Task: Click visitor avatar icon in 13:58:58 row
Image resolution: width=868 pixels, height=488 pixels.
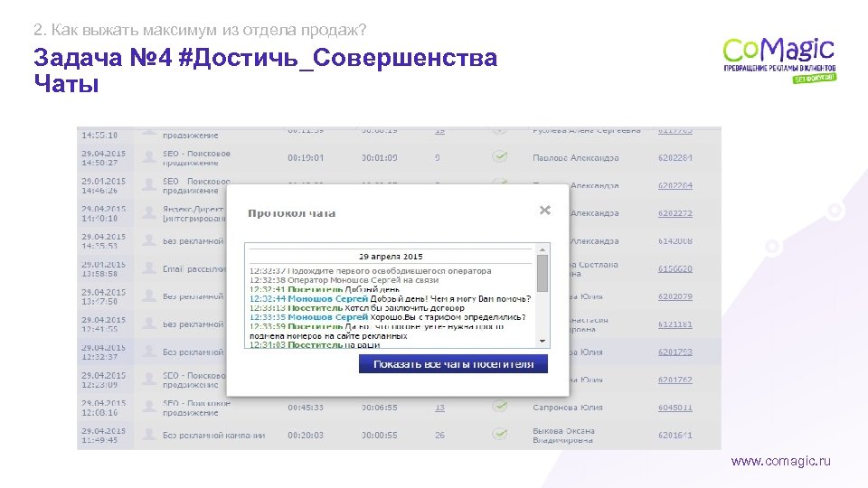Action: click(148, 268)
